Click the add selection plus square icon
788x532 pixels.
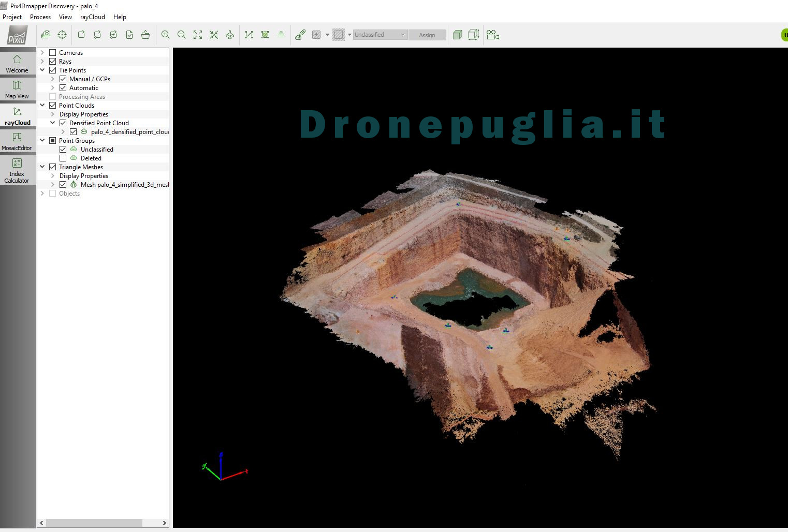[316, 35]
